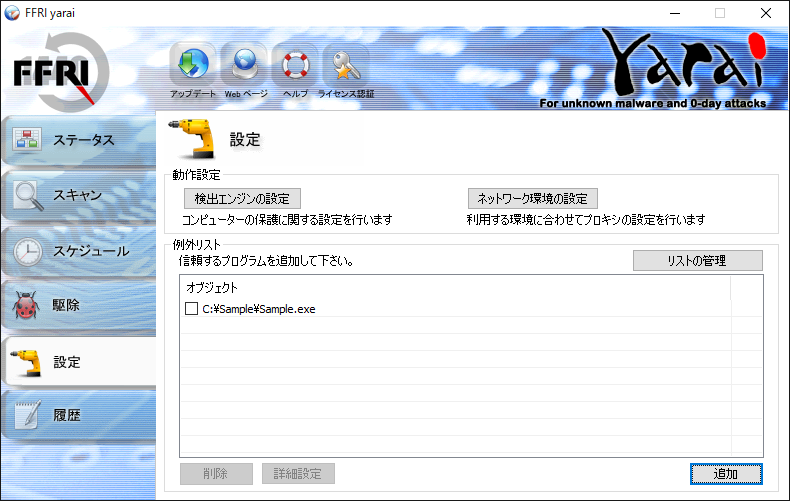Select the 設定 sidebar tab
This screenshot has height=501, width=790.
pos(79,361)
